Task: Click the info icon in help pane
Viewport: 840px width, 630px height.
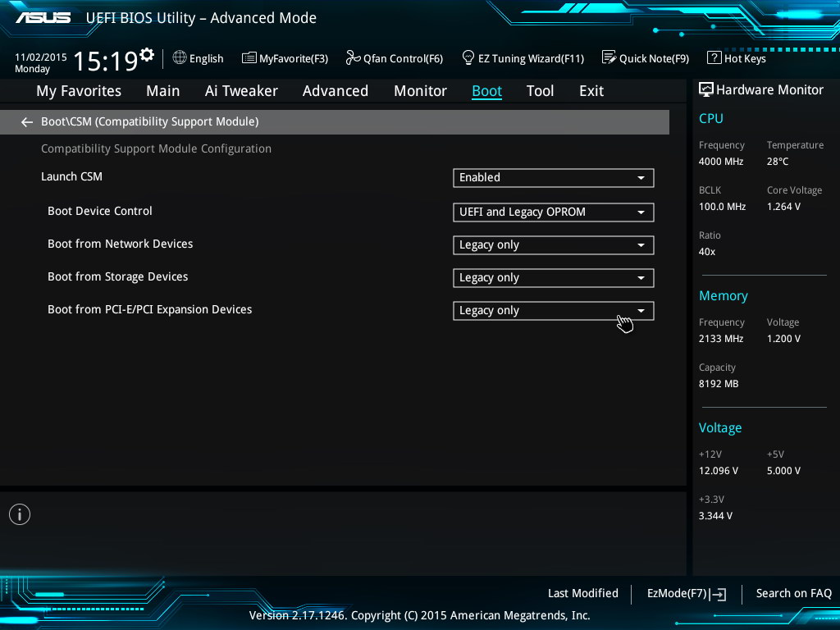Action: [x=20, y=514]
